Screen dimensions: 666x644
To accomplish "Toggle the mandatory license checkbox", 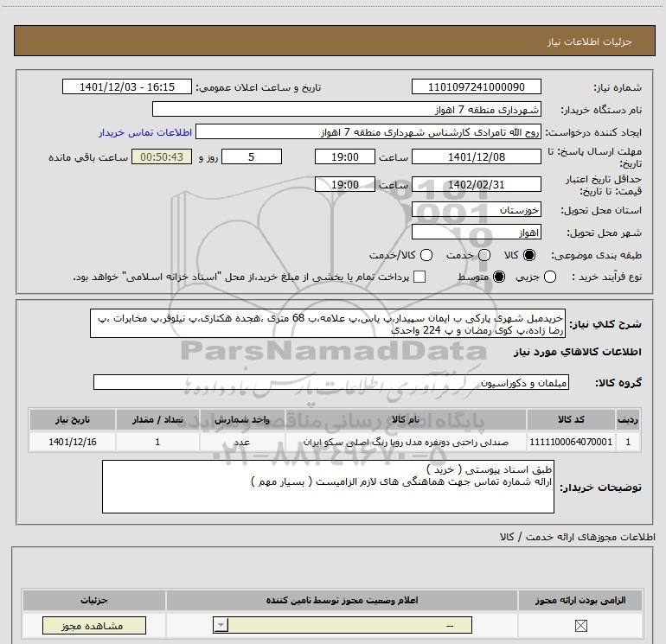I will (x=580, y=625).
